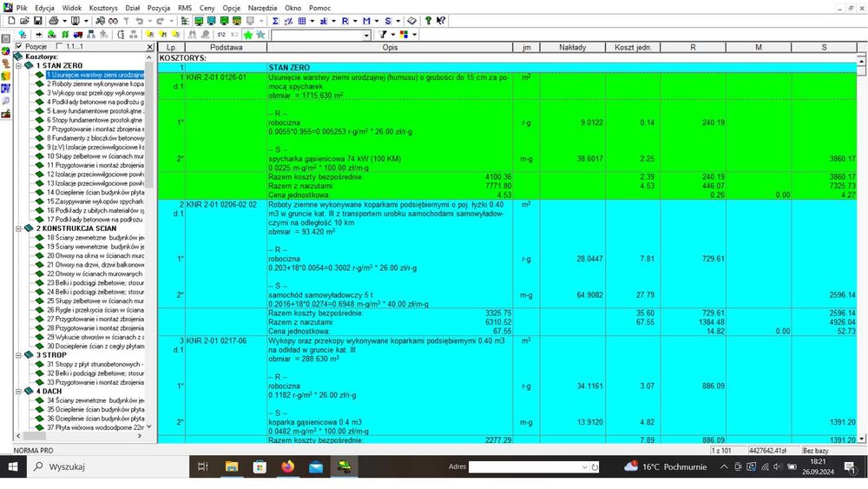Toggle the Pozycje checkbox

[19, 47]
